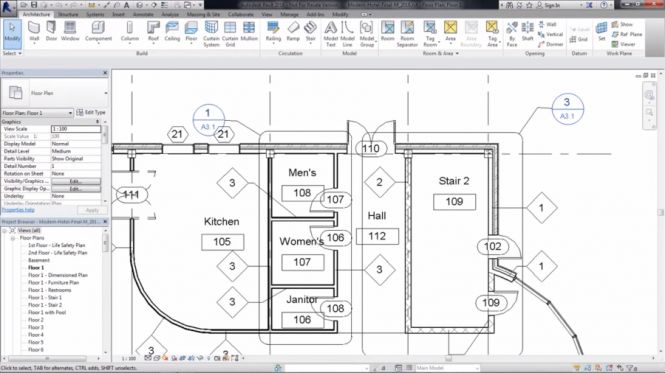Open the Floor Plan: Floor 1 dropdown
The height and width of the screenshot is (373, 665).
[x=37, y=113]
